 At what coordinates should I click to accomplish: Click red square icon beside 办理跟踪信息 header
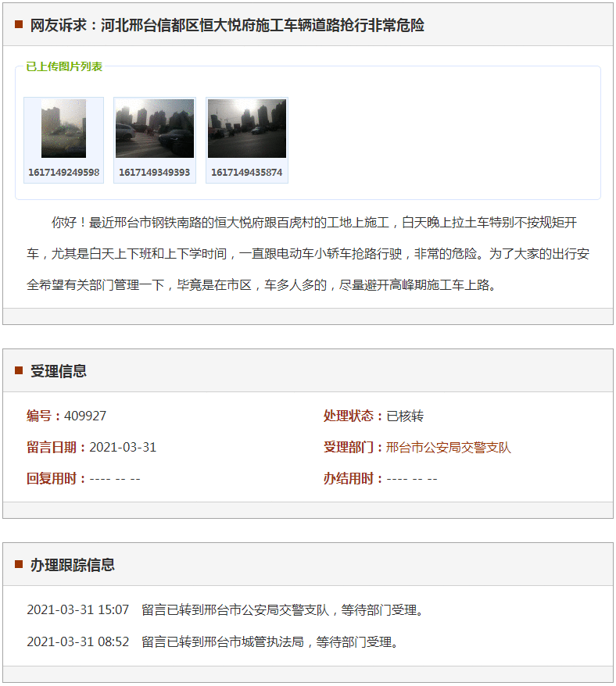click(19, 564)
